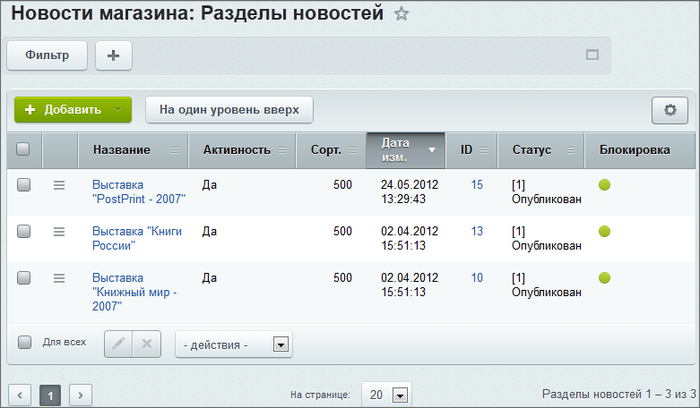Enable the "Для всех" checkbox
The image size is (700, 408).
click(25, 342)
